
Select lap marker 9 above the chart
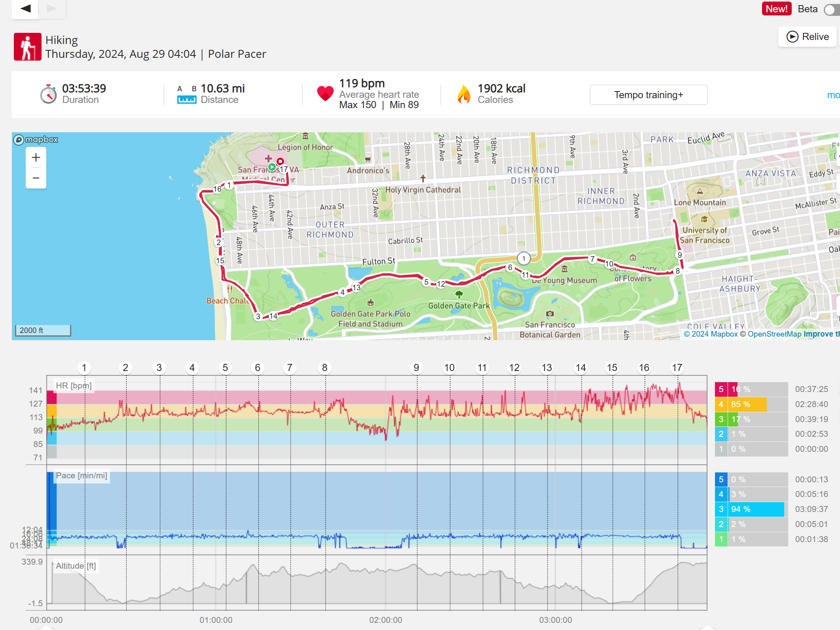pyautogui.click(x=416, y=368)
